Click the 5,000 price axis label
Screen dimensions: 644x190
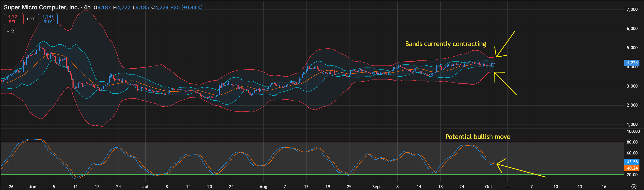tap(632, 48)
